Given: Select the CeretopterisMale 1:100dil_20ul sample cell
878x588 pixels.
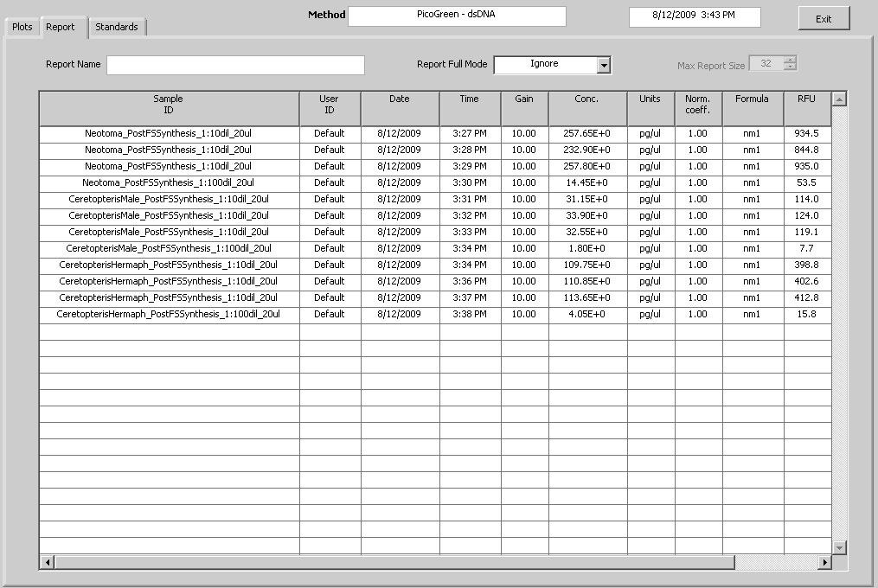Looking at the screenshot, I should click(x=169, y=249).
